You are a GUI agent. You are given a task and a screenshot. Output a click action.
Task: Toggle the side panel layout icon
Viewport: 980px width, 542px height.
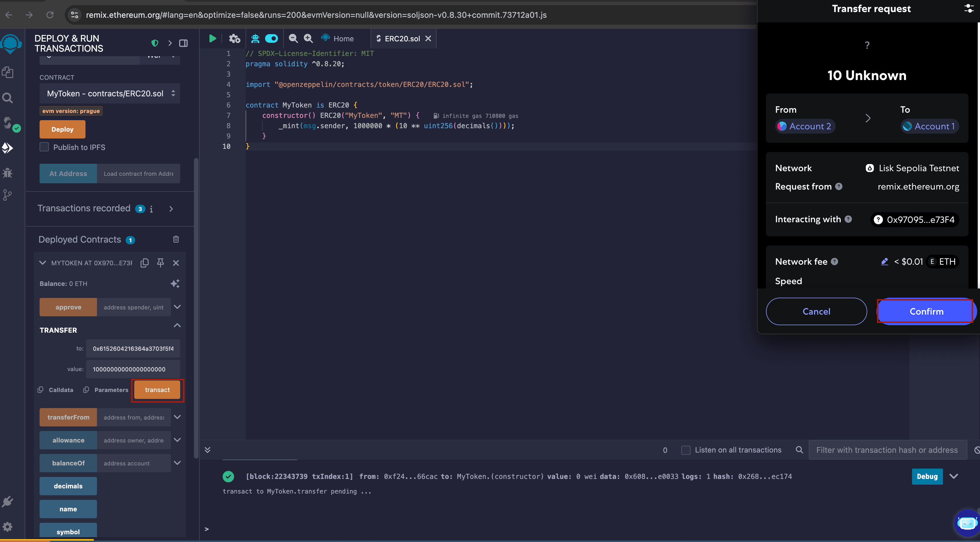click(183, 43)
